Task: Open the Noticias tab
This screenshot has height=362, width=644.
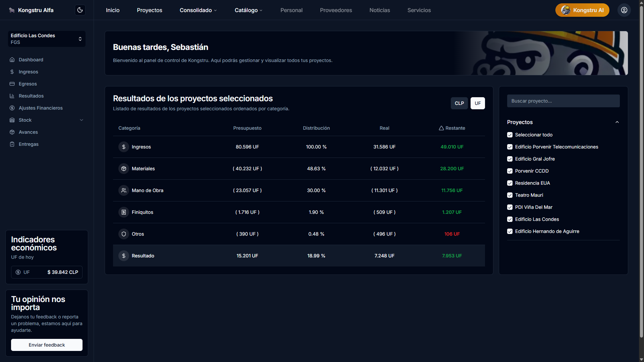Action: pyautogui.click(x=380, y=10)
